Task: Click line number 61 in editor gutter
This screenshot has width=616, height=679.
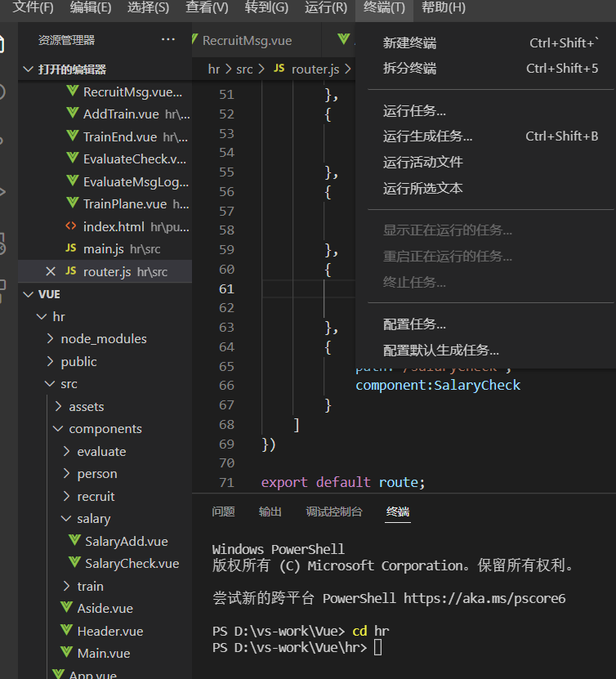Action: point(226,288)
